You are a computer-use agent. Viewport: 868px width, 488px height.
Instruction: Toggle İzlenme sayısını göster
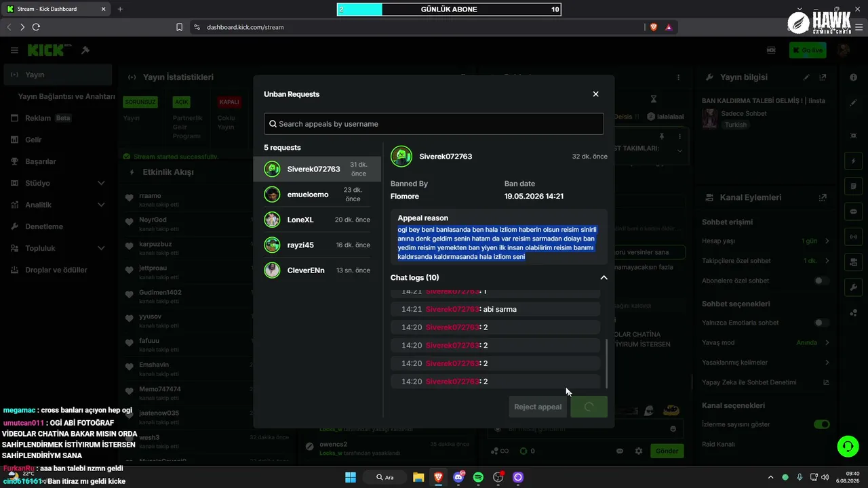(x=821, y=424)
